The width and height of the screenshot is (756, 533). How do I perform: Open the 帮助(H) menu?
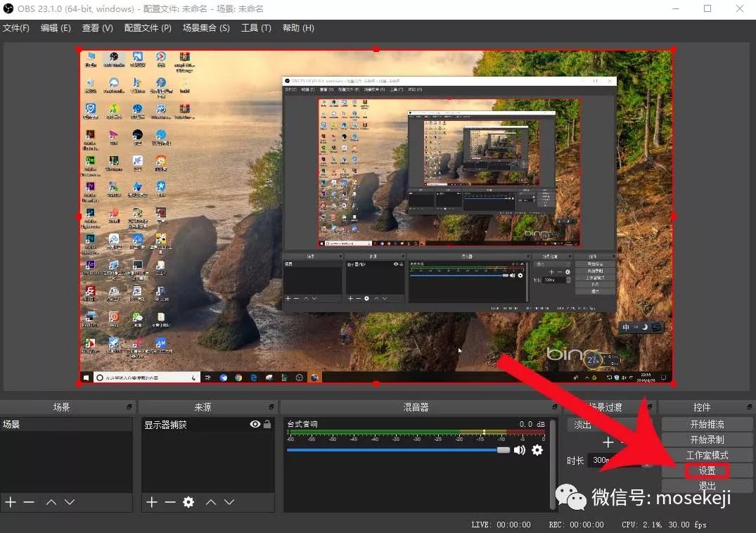[x=298, y=28]
